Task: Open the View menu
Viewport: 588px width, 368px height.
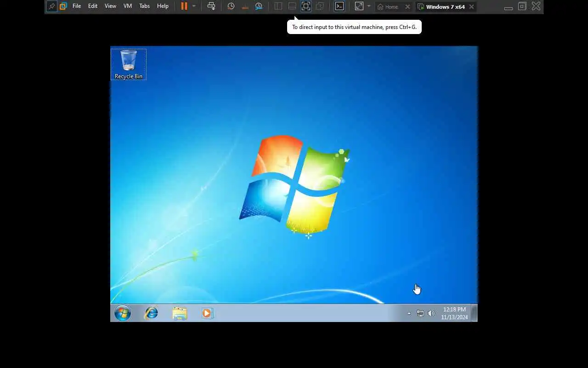Action: [110, 6]
